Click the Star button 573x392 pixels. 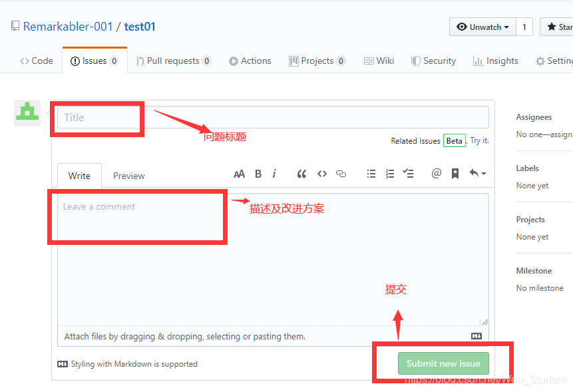(x=556, y=27)
